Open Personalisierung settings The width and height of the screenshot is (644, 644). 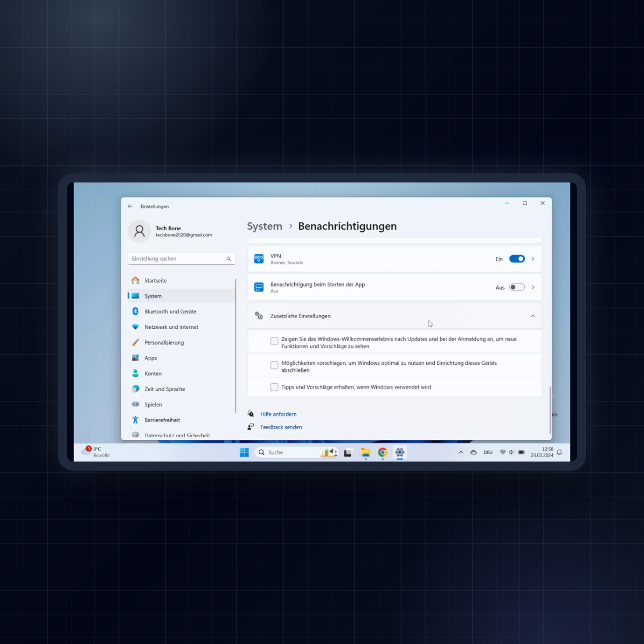pyautogui.click(x=181, y=343)
